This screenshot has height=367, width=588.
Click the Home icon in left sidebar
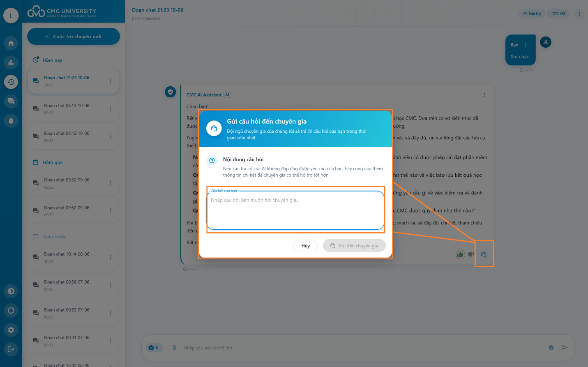click(11, 43)
